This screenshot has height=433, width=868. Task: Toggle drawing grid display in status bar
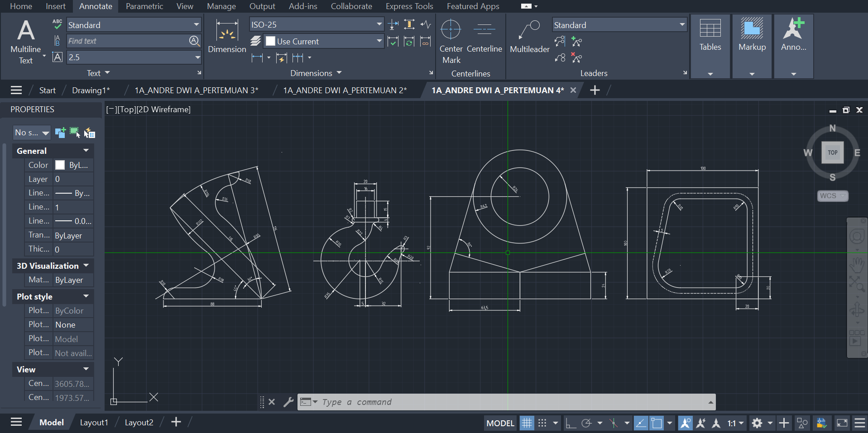pyautogui.click(x=527, y=423)
